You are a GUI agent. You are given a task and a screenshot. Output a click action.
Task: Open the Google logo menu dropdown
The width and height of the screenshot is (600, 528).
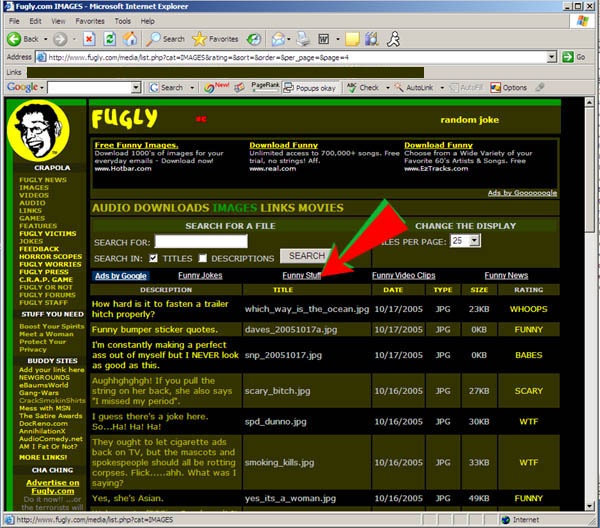(x=42, y=88)
